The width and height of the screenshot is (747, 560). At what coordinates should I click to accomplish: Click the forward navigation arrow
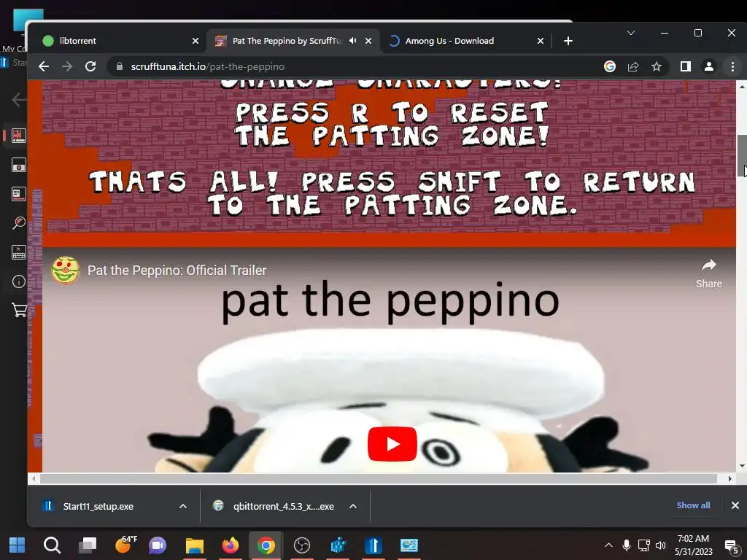pyautogui.click(x=67, y=66)
